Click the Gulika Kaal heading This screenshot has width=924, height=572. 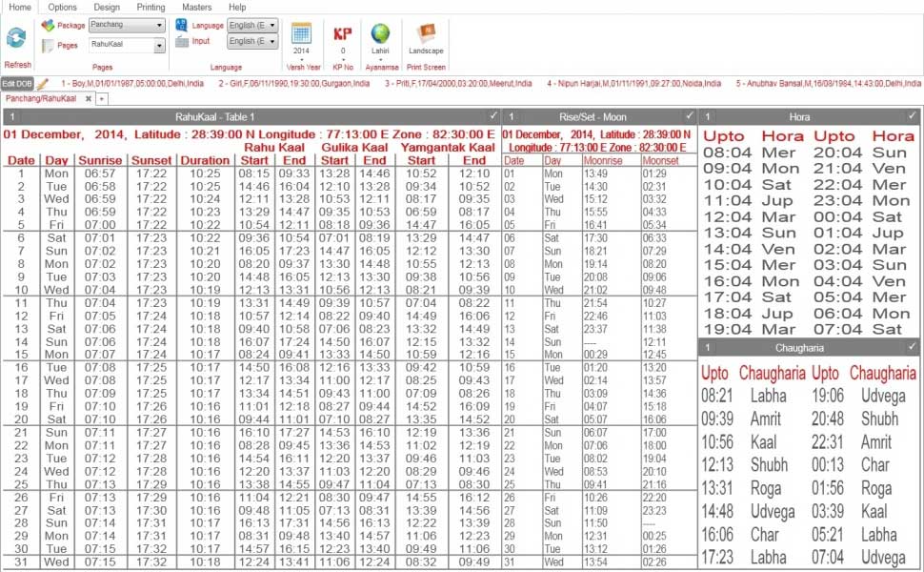pos(354,148)
